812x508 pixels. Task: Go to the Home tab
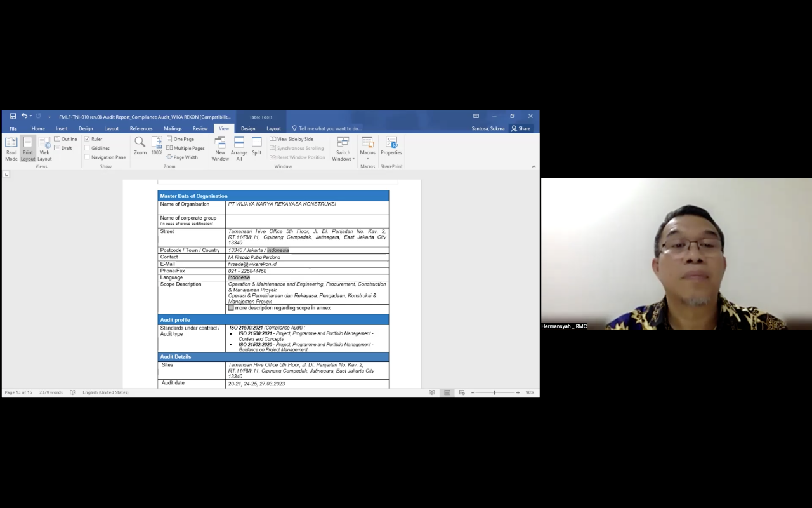pyautogui.click(x=38, y=128)
